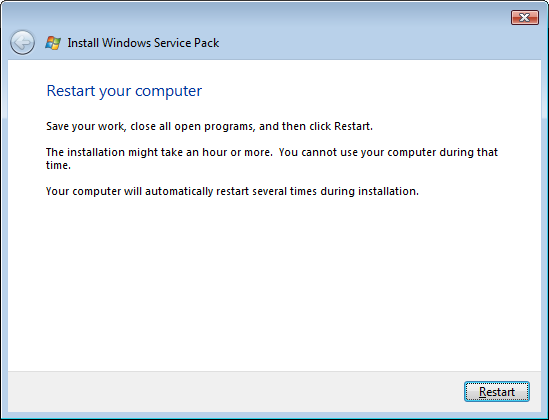
Task: Select the 'Install Windows Service Pack' title text
Action: pyautogui.click(x=143, y=43)
